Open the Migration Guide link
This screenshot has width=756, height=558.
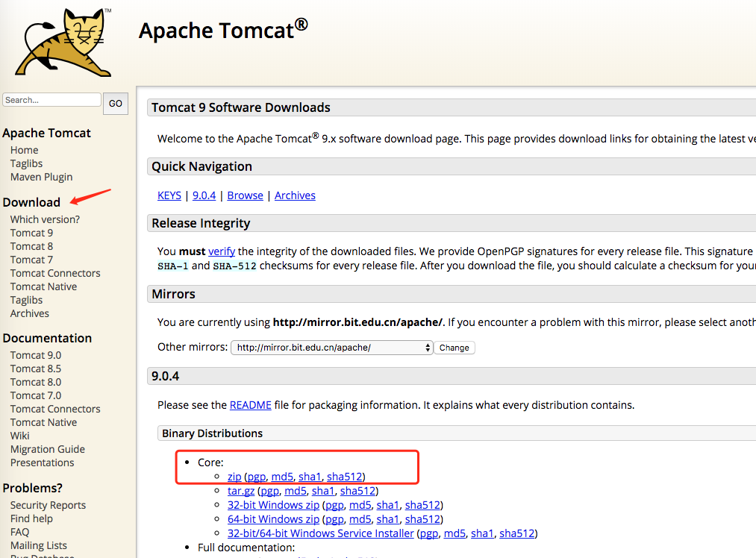[x=47, y=450]
